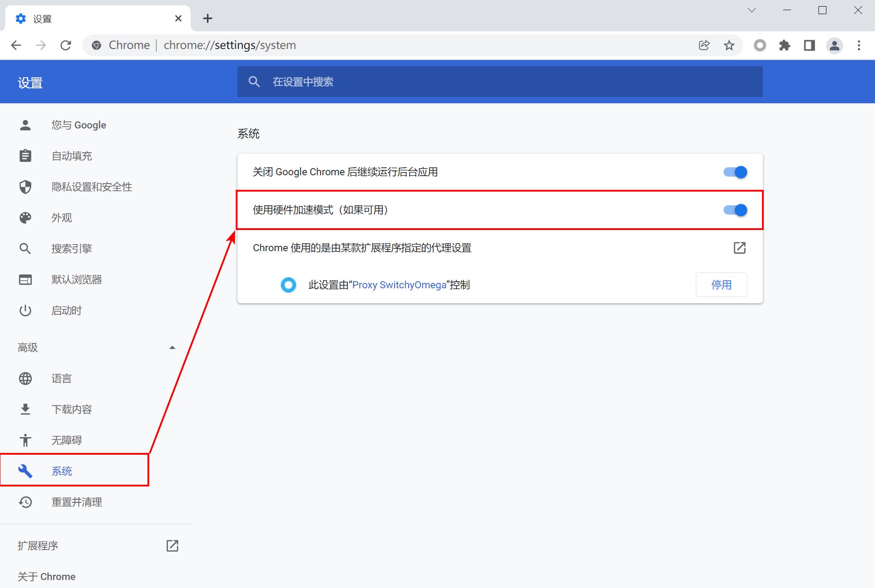Viewport: 875px width, 588px height.
Task: Open the Chrome three-dot menu
Action: (859, 45)
